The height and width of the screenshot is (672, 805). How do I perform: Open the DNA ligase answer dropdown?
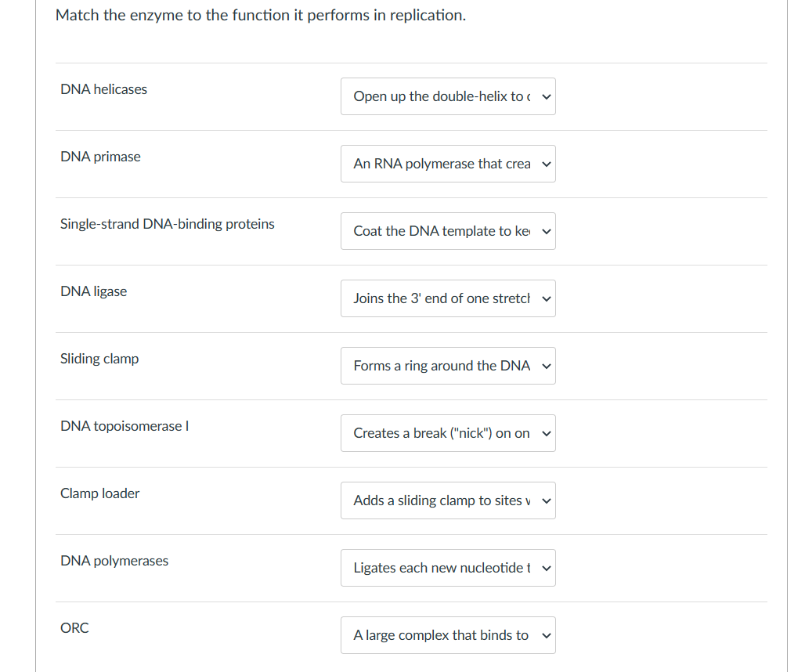[x=447, y=298]
